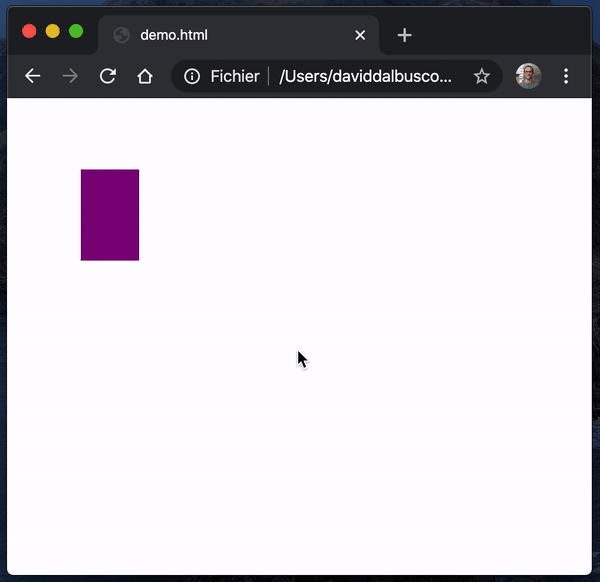The height and width of the screenshot is (582, 600).
Task: Open the Chrome three-dot menu
Action: (566, 76)
